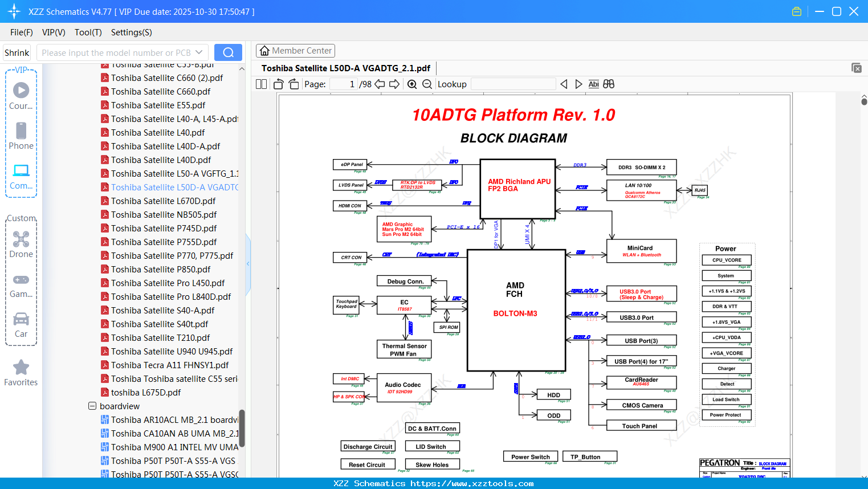Open the Drone category in the sidebar

click(x=21, y=244)
